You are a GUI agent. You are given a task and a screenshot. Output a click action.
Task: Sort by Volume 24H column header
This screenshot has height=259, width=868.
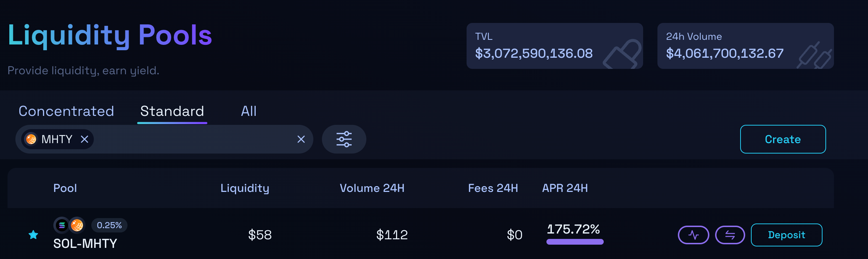click(x=372, y=188)
